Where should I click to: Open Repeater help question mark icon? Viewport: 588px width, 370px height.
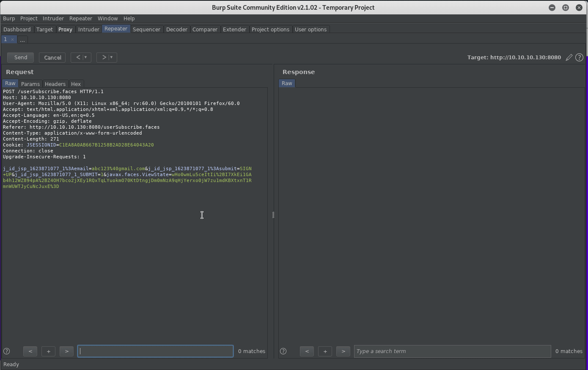(579, 58)
